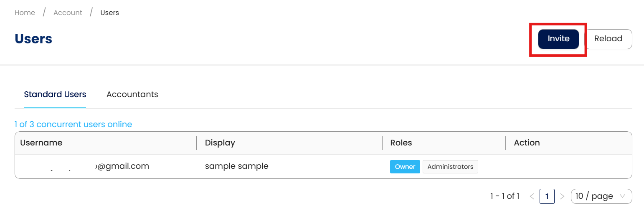Click the previous page arrow

[x=532, y=196]
